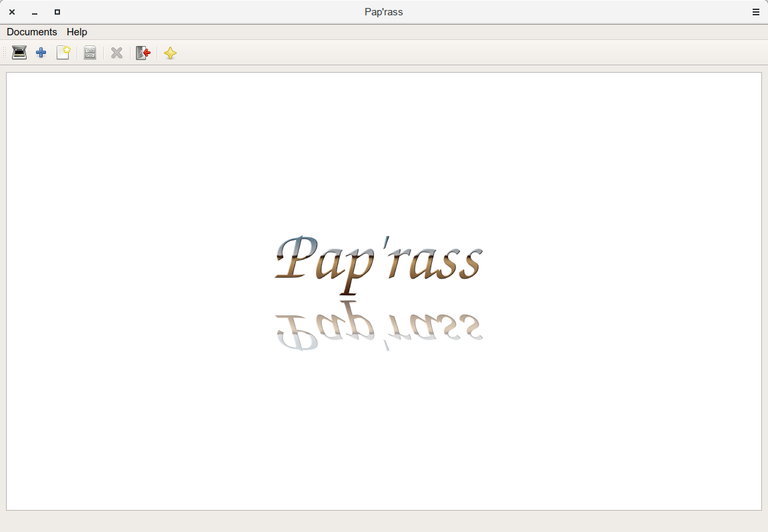Click the empty status bar at the bottom
Image resolution: width=768 pixels, height=532 pixels.
tap(384, 521)
